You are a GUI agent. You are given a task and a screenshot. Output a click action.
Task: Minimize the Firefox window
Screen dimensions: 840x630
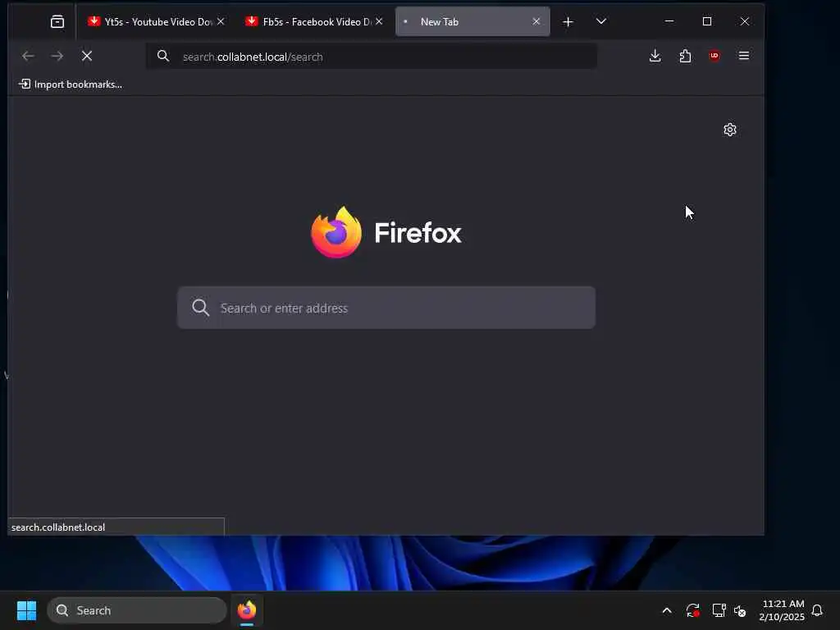(x=669, y=21)
